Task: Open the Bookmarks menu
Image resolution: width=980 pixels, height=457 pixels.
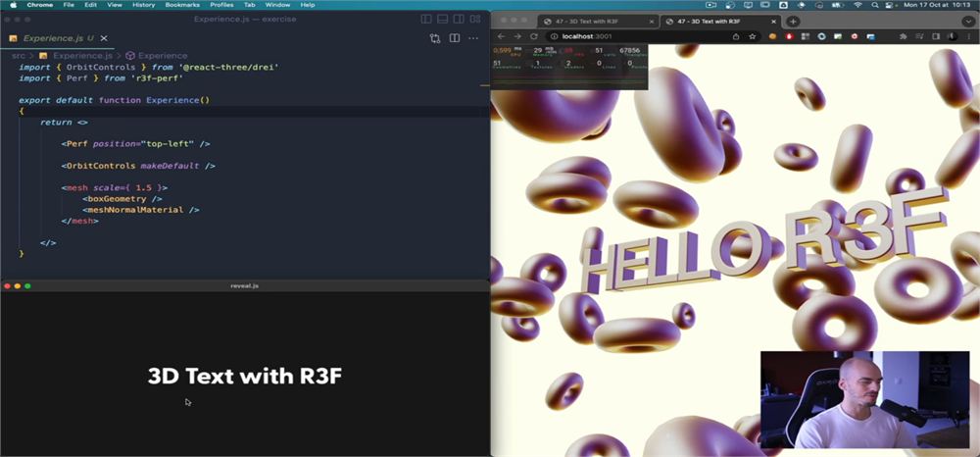Action: point(182,5)
